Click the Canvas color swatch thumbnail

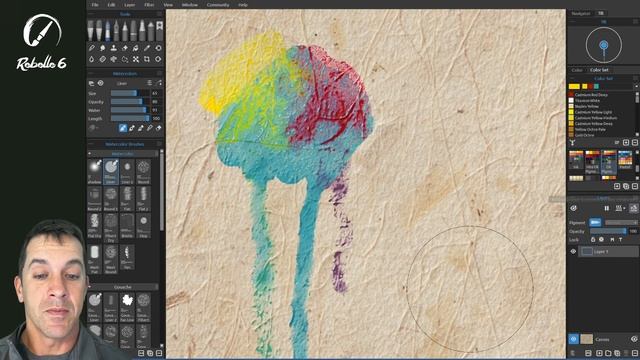tap(587, 339)
